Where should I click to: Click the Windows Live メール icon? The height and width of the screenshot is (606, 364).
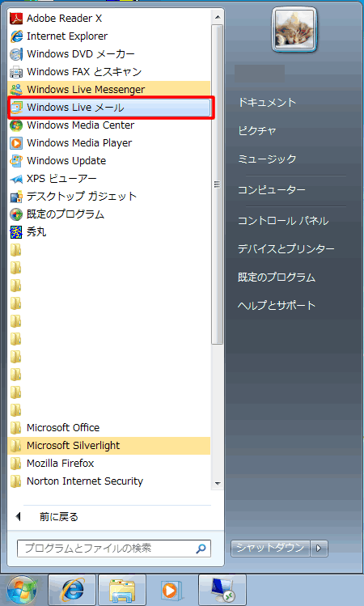click(16, 107)
